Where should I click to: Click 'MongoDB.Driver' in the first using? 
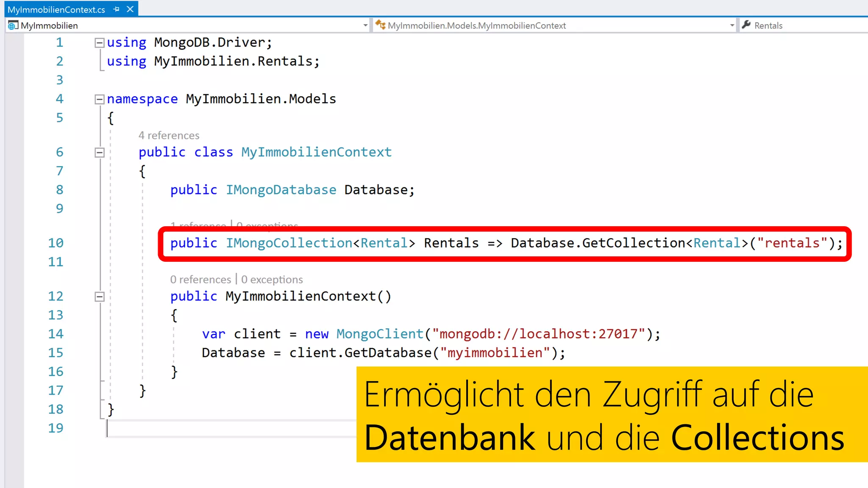click(x=210, y=42)
